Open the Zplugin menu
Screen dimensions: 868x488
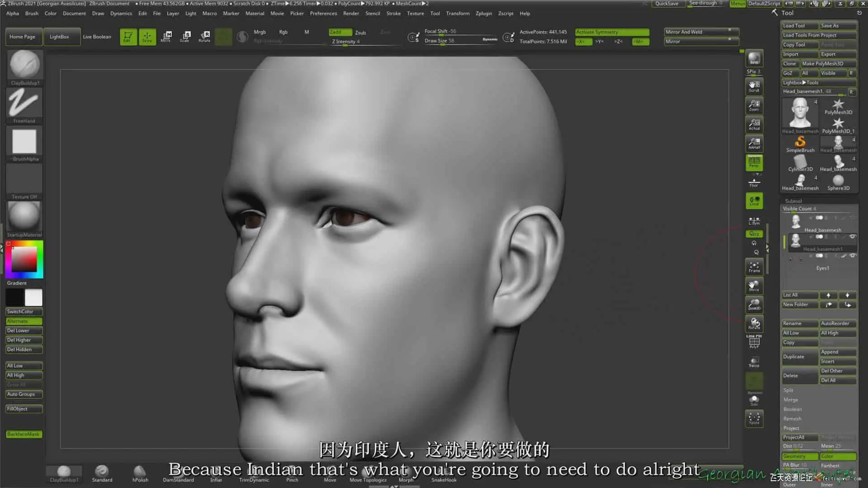click(x=483, y=14)
